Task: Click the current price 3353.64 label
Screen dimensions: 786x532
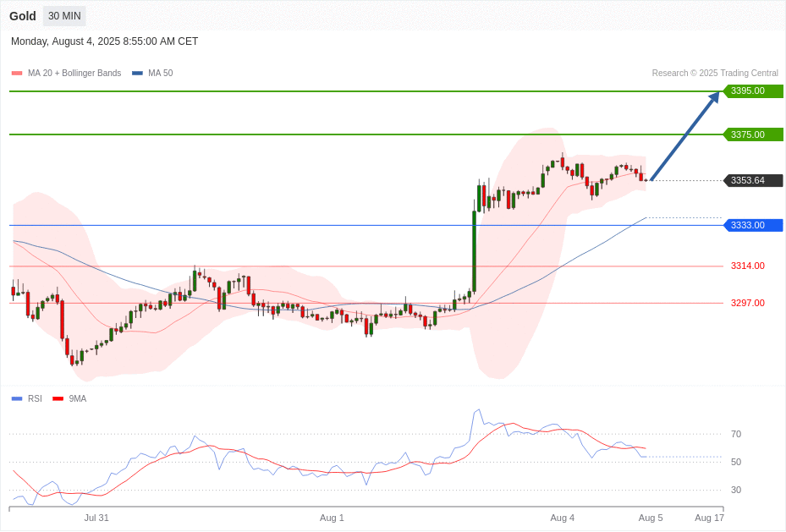Action: pos(753,180)
